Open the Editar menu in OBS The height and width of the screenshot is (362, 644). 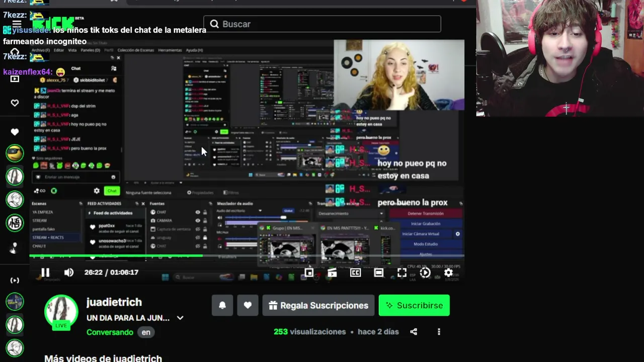[x=59, y=50]
